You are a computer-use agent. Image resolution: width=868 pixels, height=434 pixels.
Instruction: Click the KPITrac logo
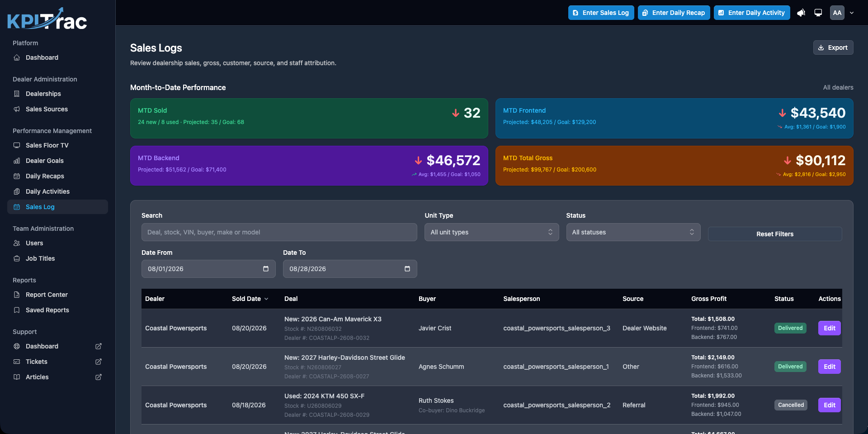pos(47,19)
